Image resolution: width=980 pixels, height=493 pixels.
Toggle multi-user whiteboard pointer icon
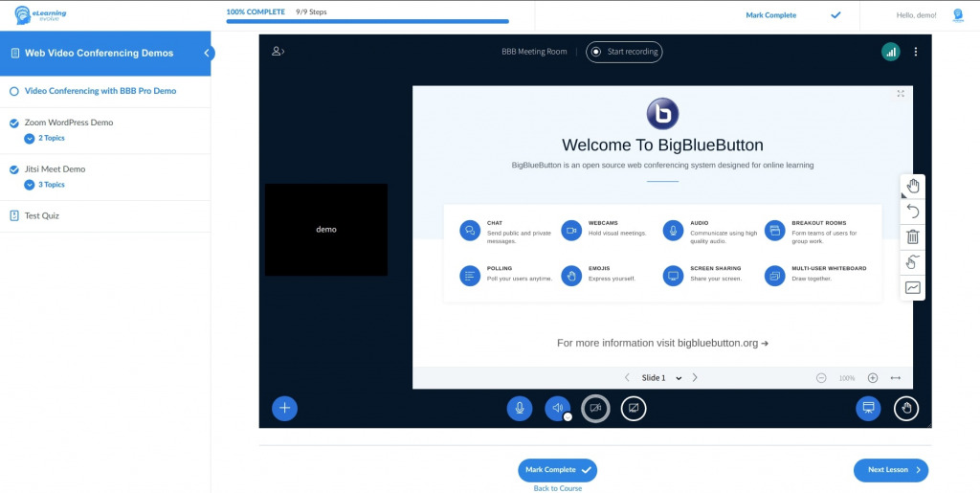912,261
